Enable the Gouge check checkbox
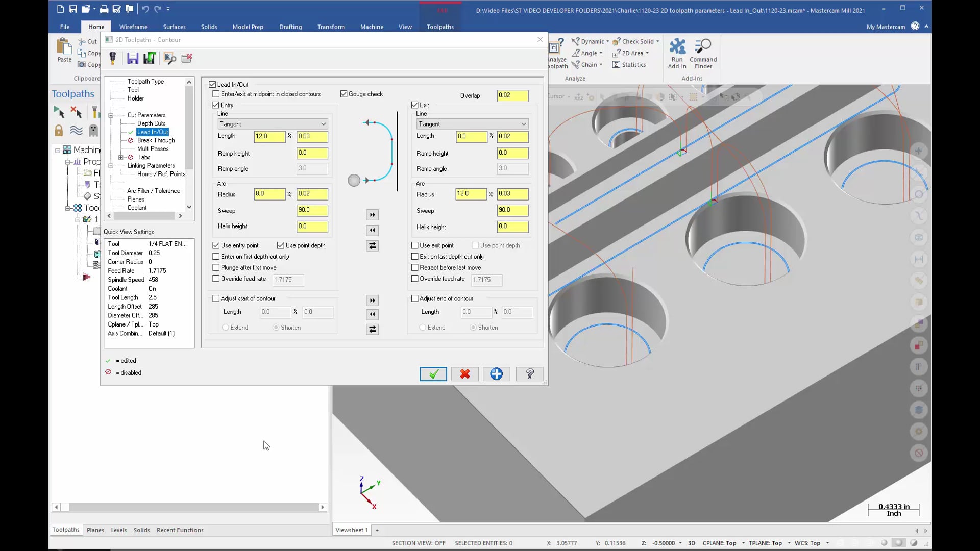Viewport: 980px width, 551px height. [344, 93]
